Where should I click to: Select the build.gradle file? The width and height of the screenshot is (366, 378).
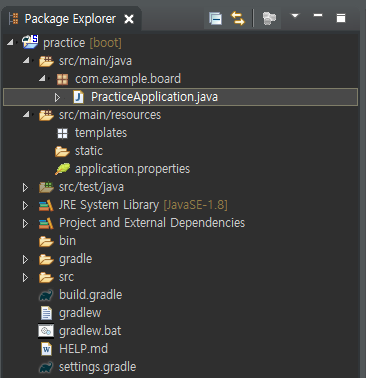(91, 295)
